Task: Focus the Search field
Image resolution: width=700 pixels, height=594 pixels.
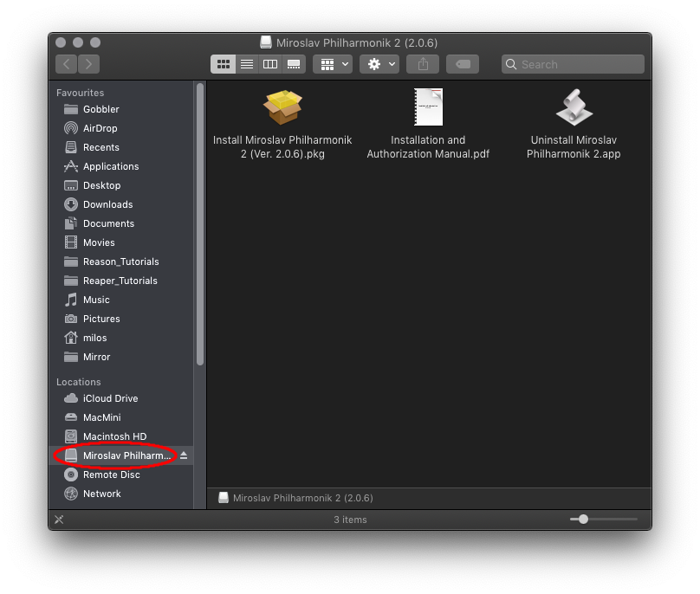Action: tap(573, 64)
